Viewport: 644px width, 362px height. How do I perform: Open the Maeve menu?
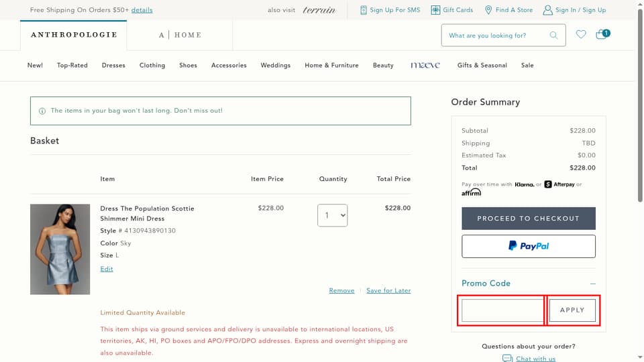pyautogui.click(x=425, y=65)
